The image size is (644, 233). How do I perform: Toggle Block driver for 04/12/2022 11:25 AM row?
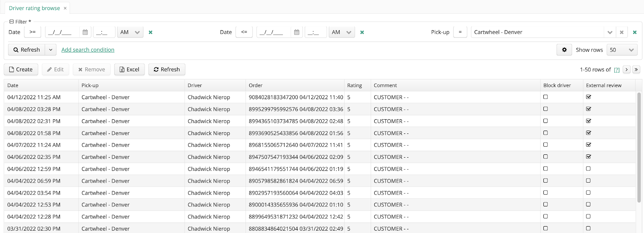click(545, 97)
